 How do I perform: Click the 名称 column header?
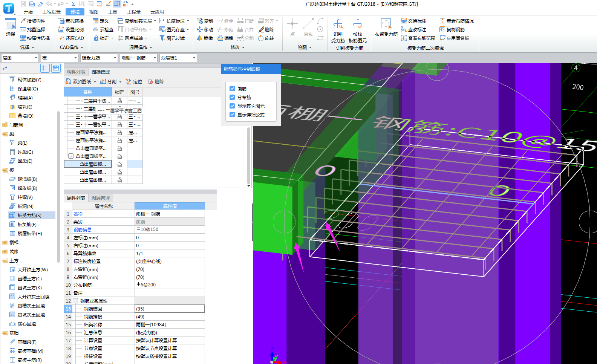[x=88, y=92]
